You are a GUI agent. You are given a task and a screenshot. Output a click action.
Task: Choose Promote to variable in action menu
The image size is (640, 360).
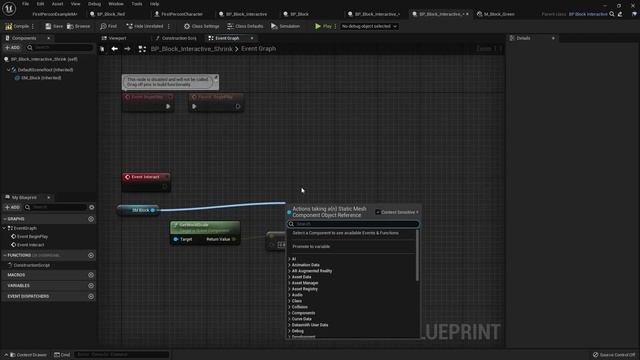click(311, 247)
